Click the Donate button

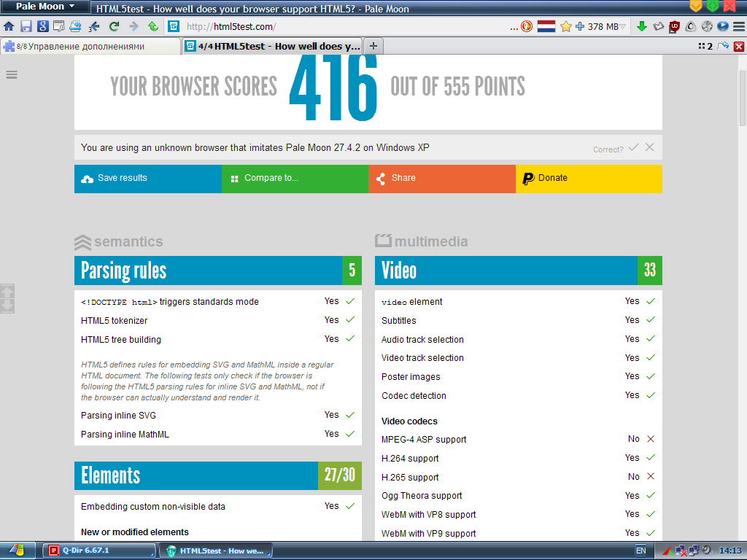tap(589, 179)
